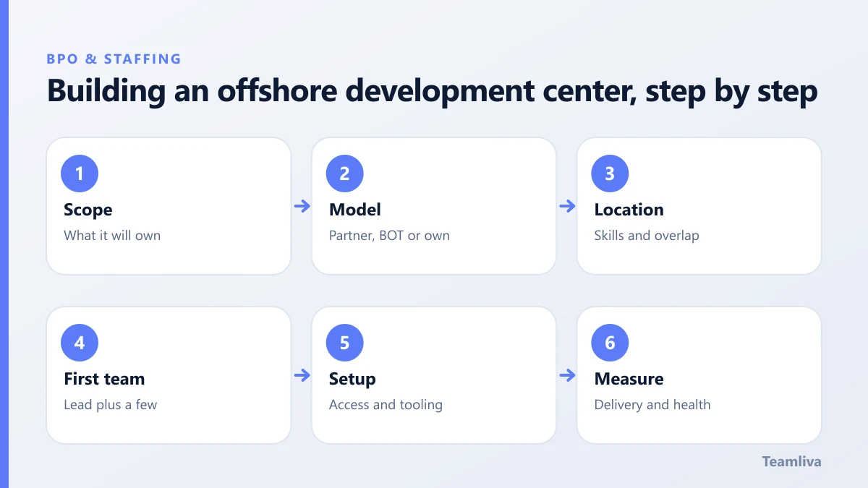
Task: Click the number 3 badge on Location card
Action: (610, 174)
